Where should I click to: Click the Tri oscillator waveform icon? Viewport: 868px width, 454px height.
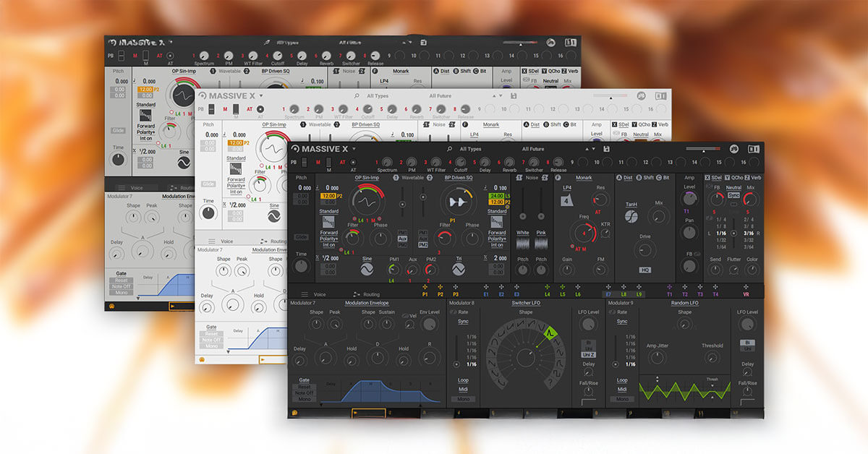459,270
